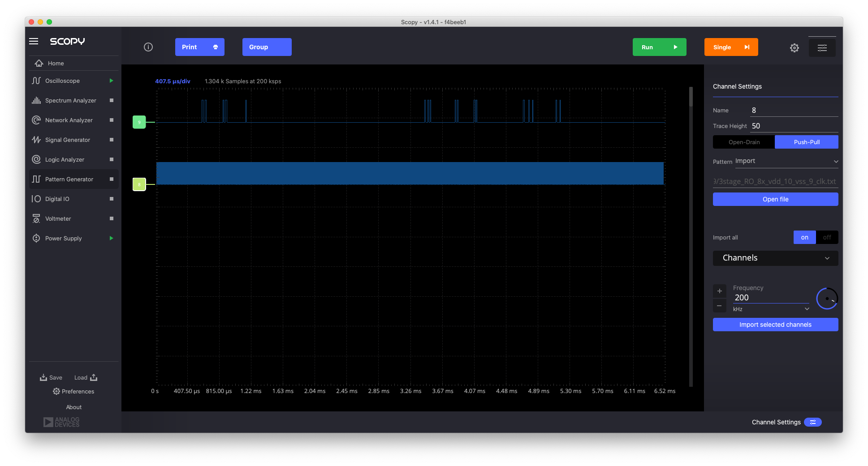
Task: Click the imported file path field
Action: click(x=776, y=181)
